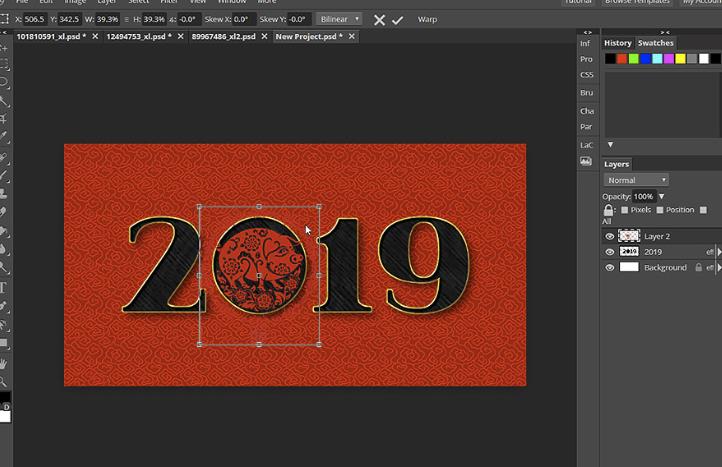Switch to the Swatches tab
This screenshot has height=467, width=722.
click(656, 43)
